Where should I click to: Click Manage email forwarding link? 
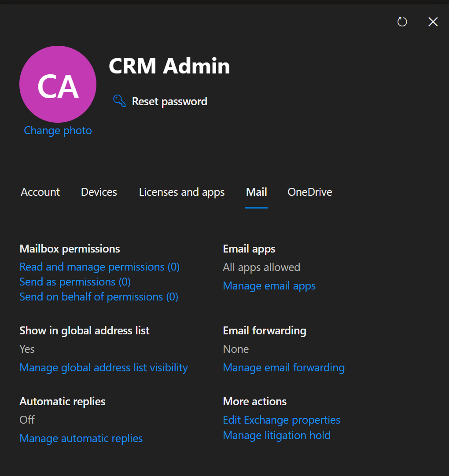(284, 368)
